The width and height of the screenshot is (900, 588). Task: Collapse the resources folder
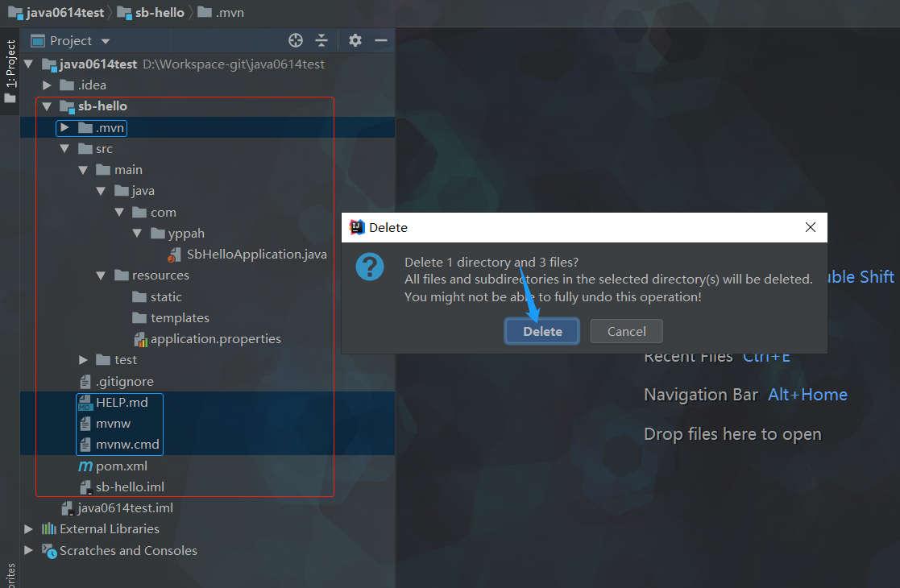pos(101,275)
